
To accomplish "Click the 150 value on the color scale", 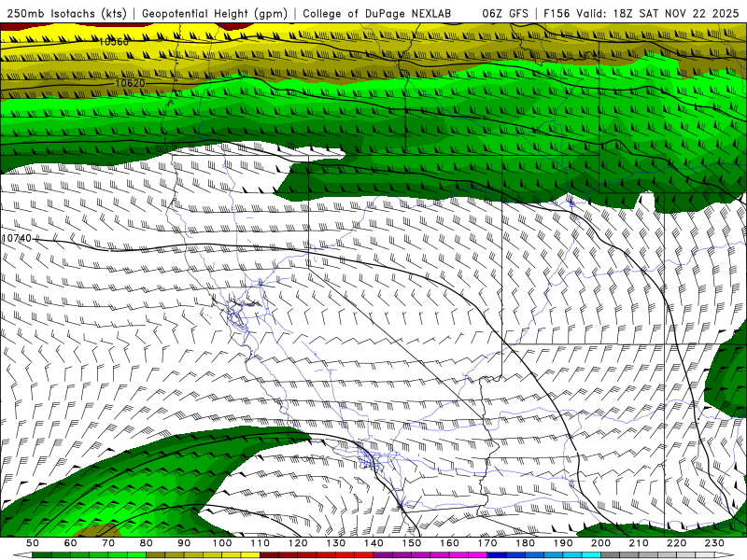I will tap(411, 543).
